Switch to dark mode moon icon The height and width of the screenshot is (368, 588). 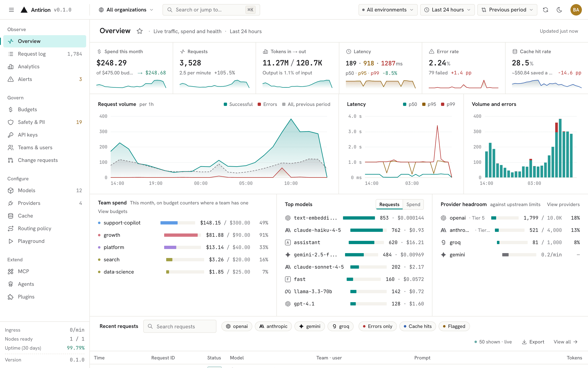[559, 10]
